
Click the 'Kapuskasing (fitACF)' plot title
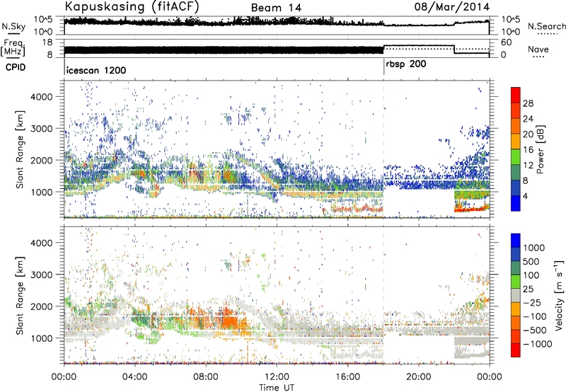(x=132, y=6)
